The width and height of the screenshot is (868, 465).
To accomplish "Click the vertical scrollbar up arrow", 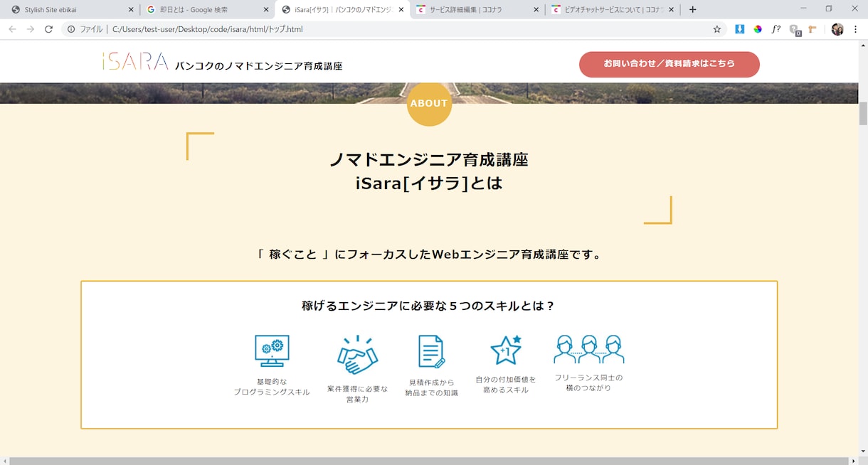I will pyautogui.click(x=863, y=44).
